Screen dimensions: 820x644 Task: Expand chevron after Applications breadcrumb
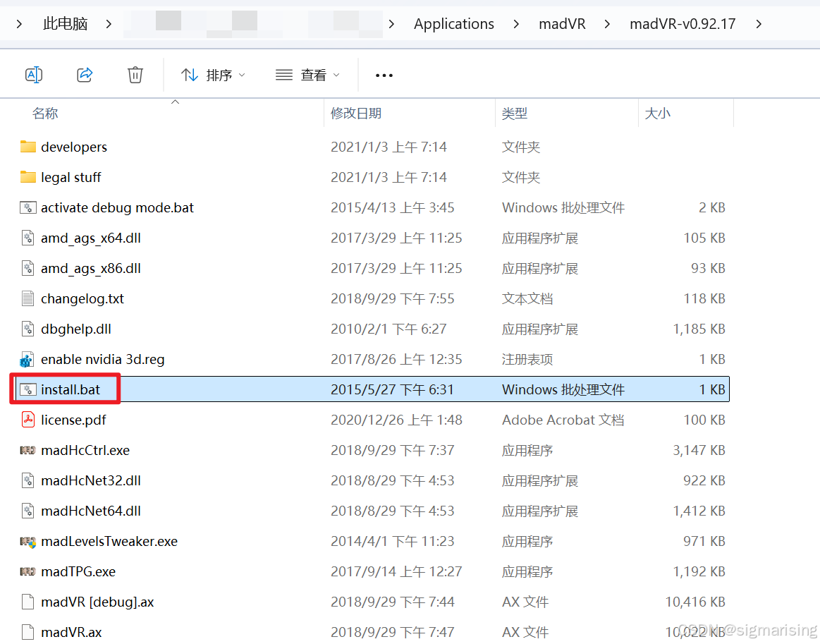point(516,24)
